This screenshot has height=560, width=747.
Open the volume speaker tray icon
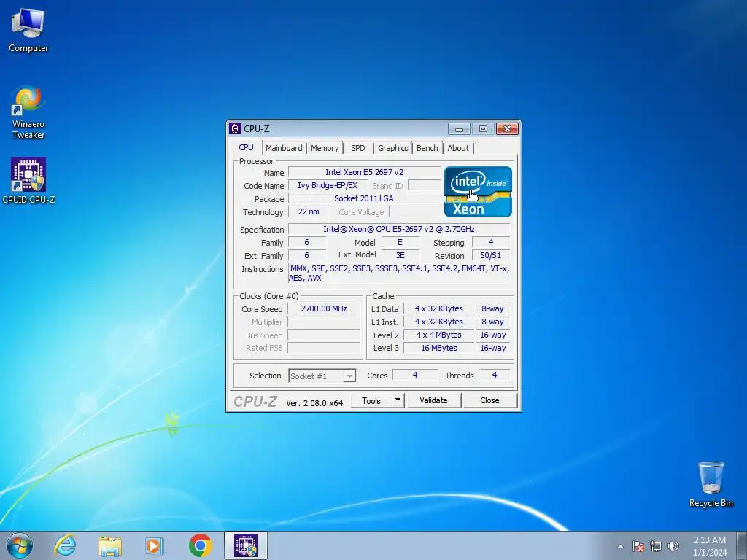673,546
